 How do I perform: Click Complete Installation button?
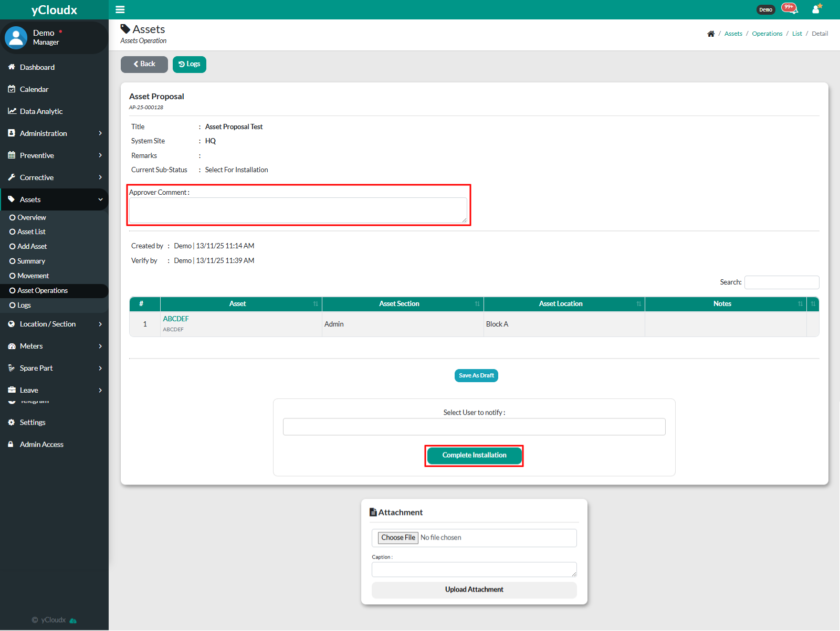click(x=474, y=455)
